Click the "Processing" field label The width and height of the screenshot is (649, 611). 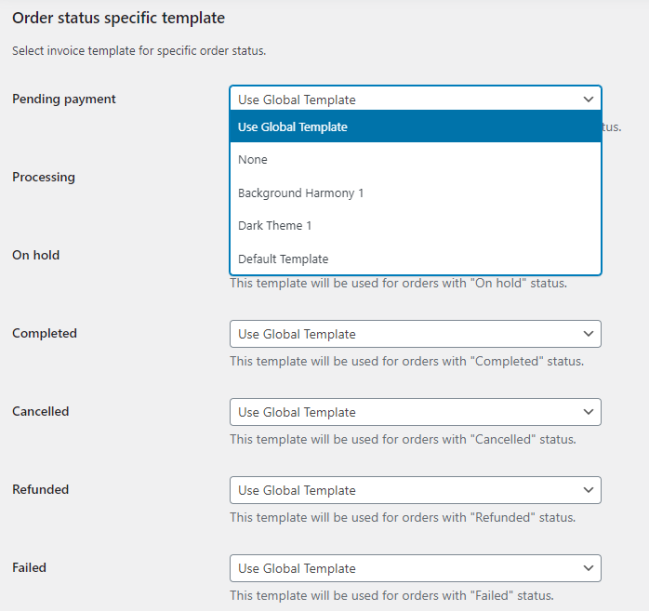[43, 177]
